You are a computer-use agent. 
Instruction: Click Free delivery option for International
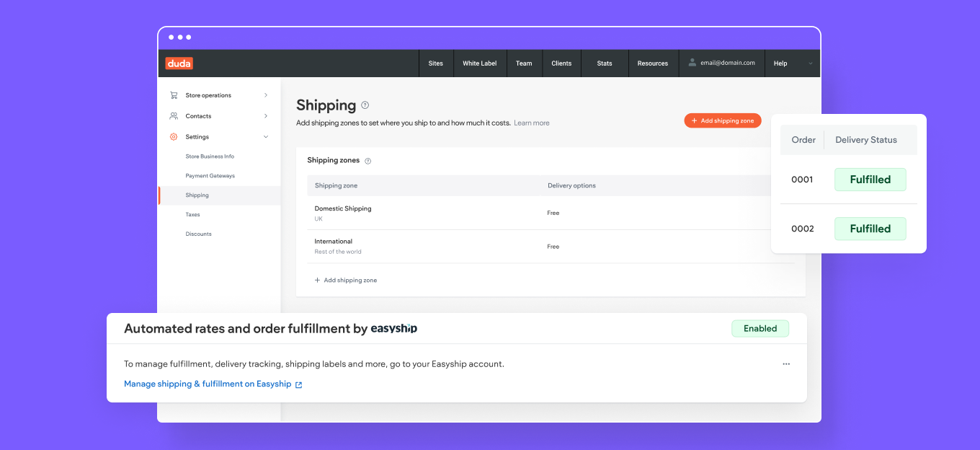[x=553, y=247]
